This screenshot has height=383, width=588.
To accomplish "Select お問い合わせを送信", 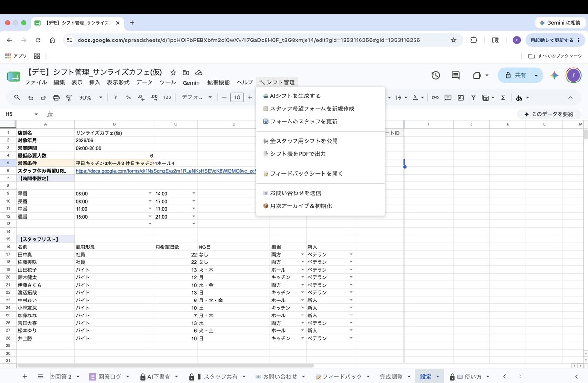I will click(321, 193).
